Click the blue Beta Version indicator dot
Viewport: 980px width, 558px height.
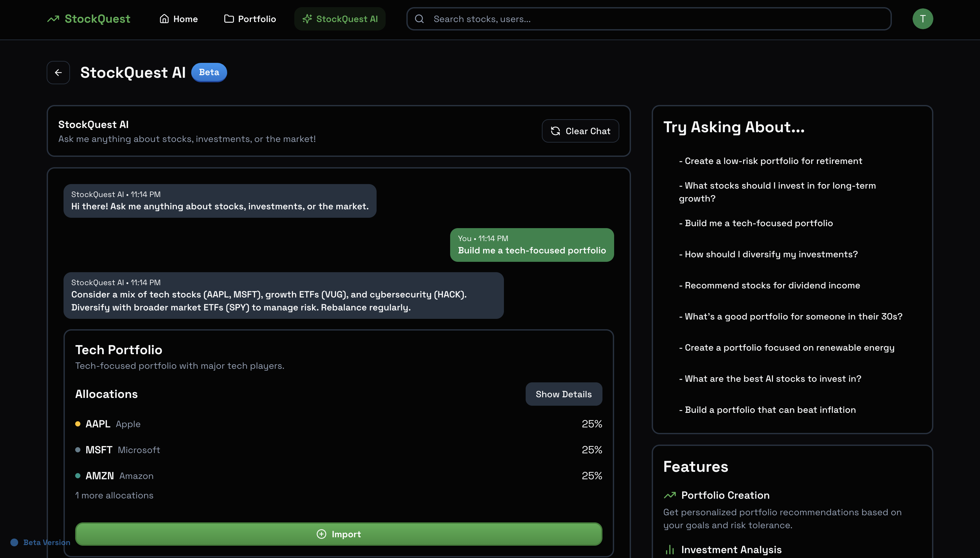(x=14, y=542)
